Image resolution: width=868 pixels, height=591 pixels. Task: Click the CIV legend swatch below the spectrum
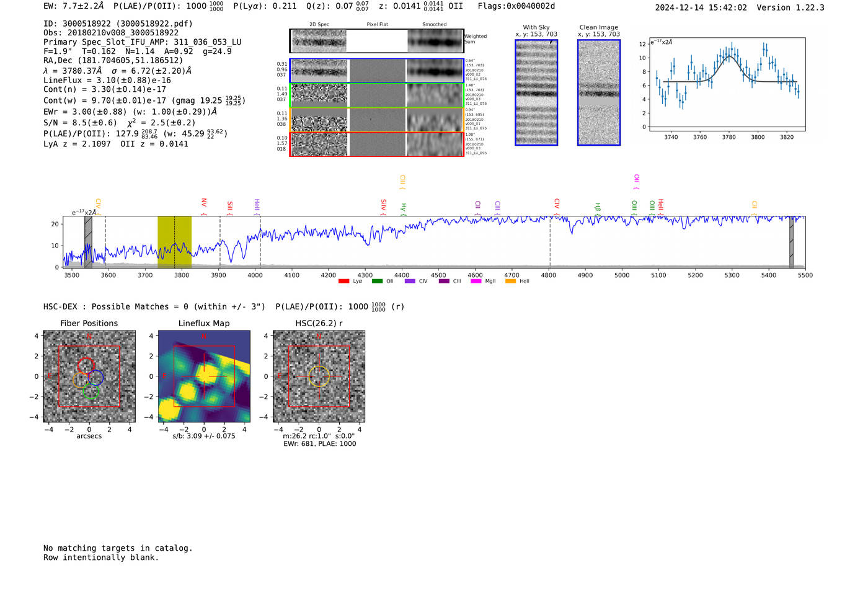point(410,282)
